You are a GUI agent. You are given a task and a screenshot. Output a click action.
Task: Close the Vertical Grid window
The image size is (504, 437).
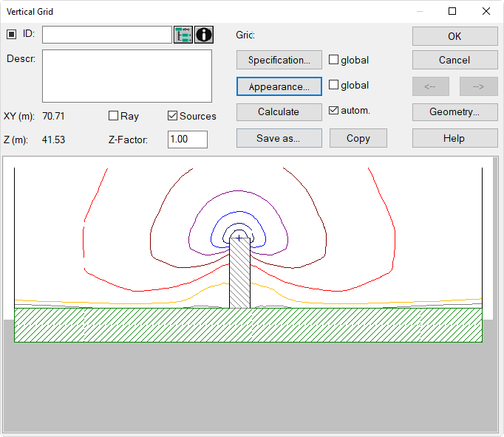pos(486,11)
